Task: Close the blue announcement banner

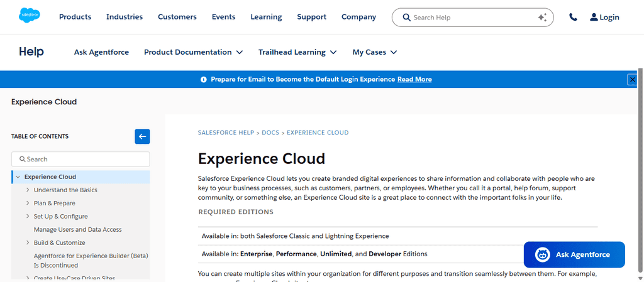Action: (x=633, y=80)
